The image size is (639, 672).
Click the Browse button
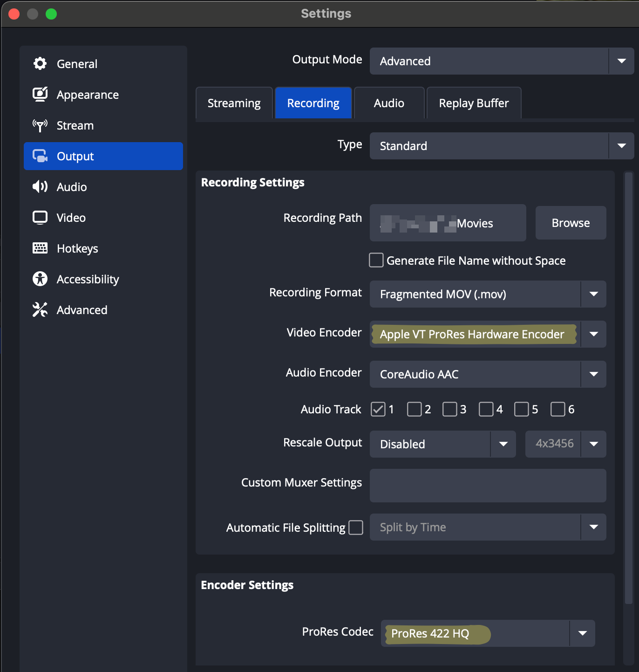571,223
